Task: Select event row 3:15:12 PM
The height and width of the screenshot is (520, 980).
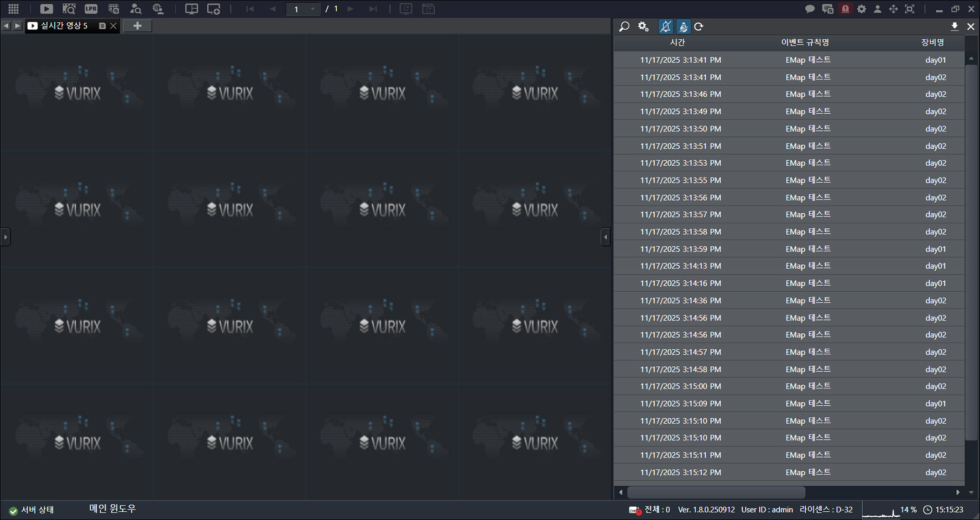Action: tap(789, 472)
